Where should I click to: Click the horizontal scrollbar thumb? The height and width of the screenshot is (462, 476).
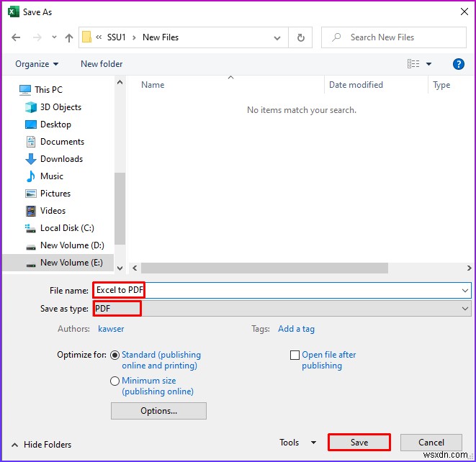point(264,268)
